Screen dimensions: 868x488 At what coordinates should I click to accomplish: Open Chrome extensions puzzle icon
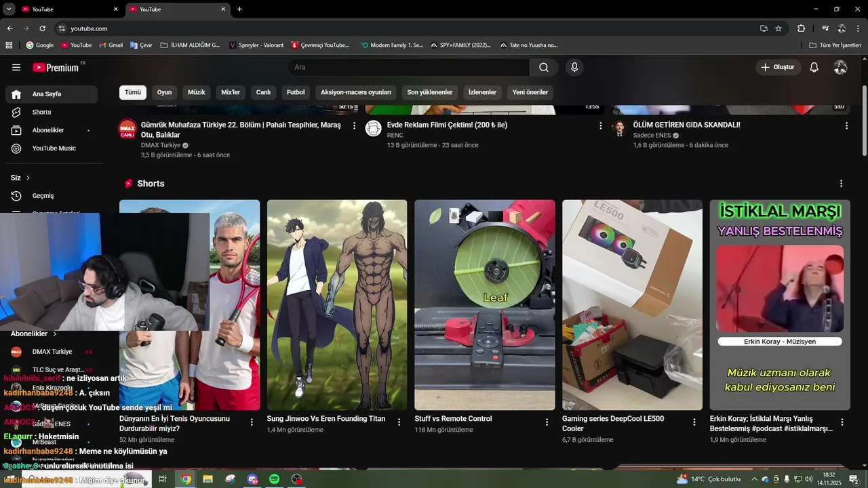tap(802, 28)
